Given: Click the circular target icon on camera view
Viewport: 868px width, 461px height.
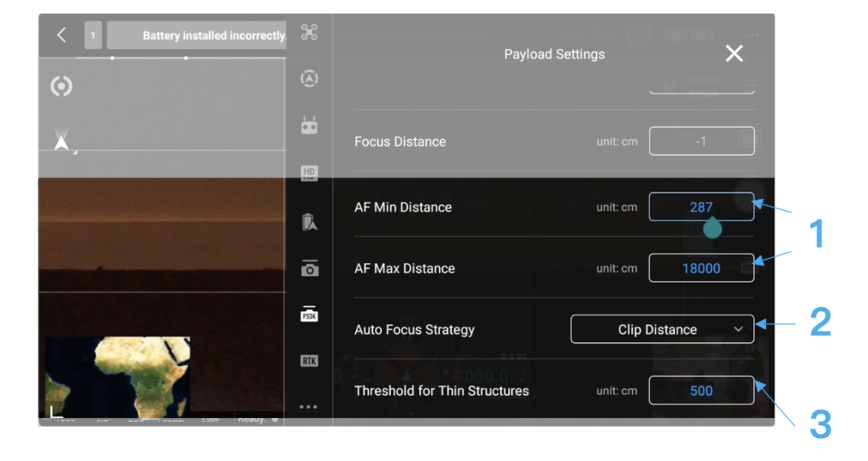Looking at the screenshot, I should tap(61, 86).
